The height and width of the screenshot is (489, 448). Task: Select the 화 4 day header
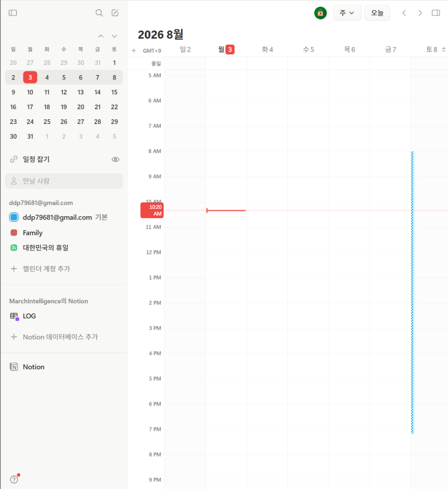tap(267, 50)
